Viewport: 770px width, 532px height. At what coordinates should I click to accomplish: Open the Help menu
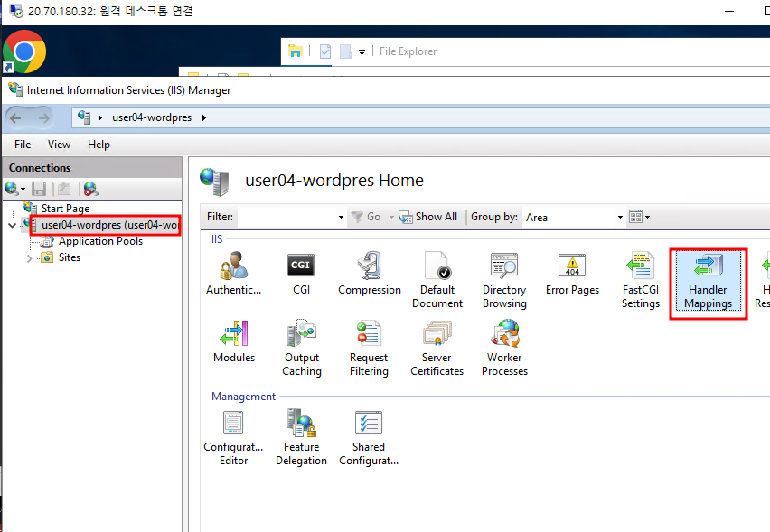(x=99, y=145)
